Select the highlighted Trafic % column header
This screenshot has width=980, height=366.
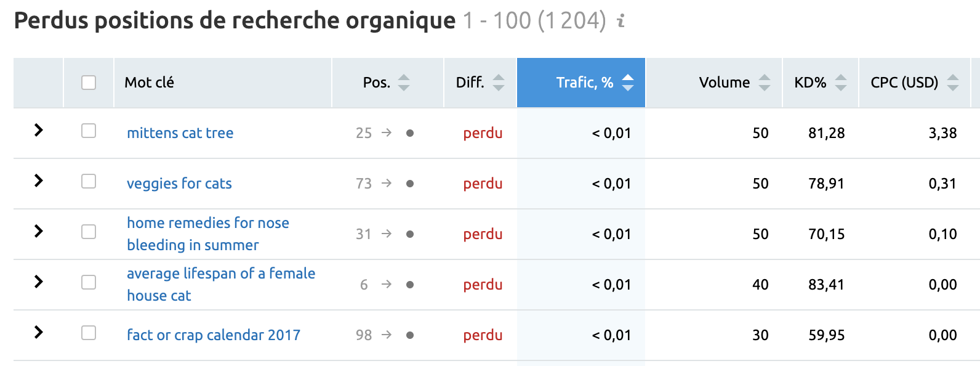pos(580,81)
